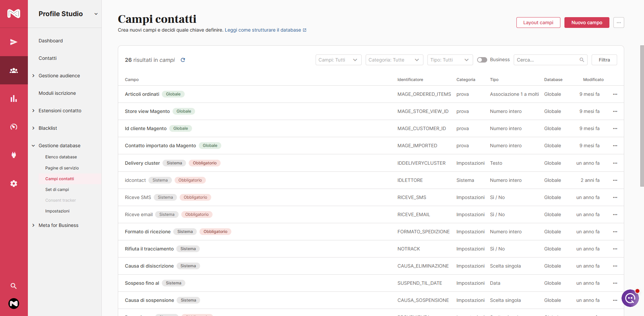Open the Tipo: Tutti dropdown

pos(450,60)
